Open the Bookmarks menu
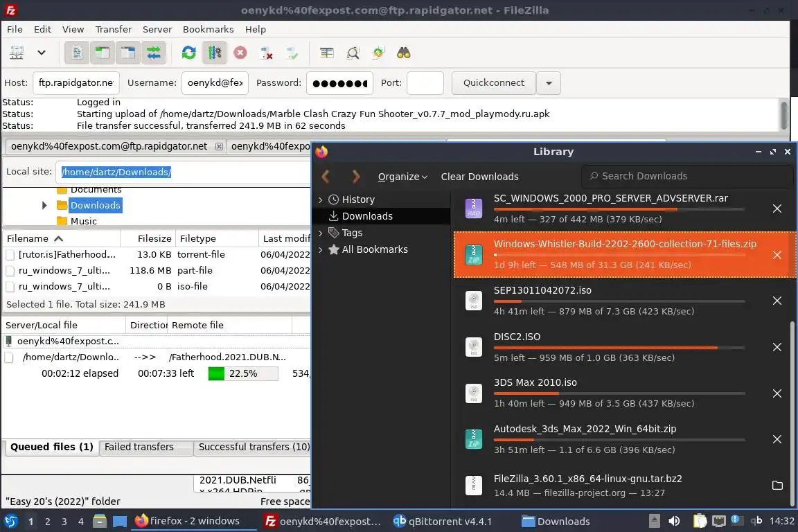This screenshot has width=798, height=532. click(208, 30)
